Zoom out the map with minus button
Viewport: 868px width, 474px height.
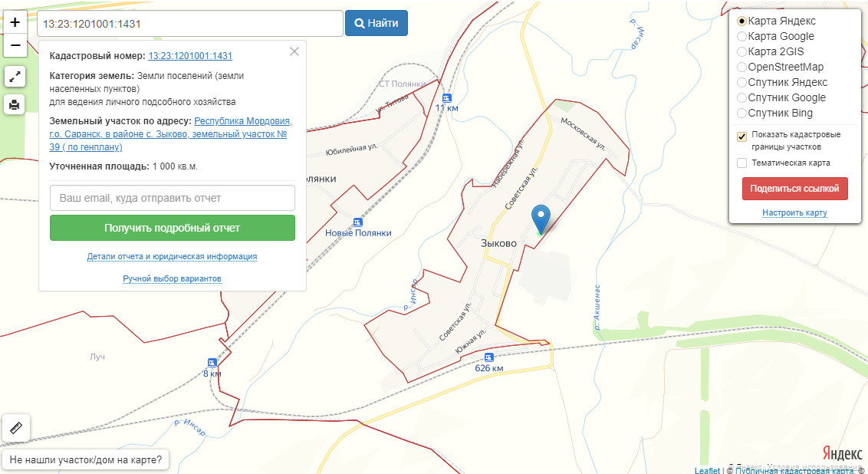click(15, 45)
